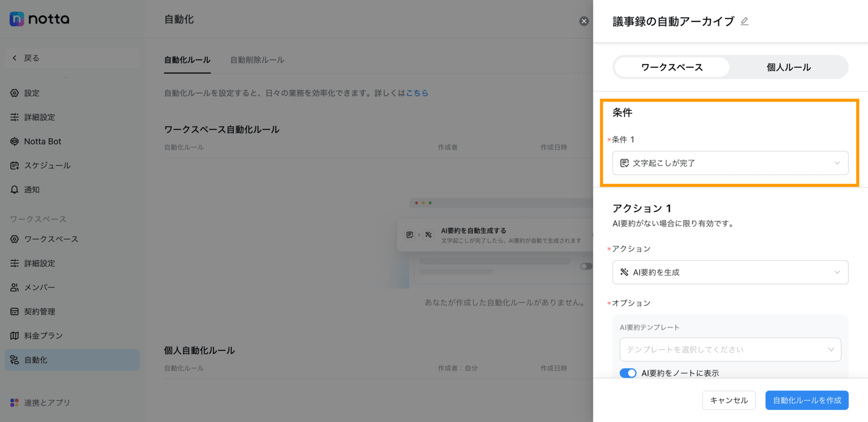
Task: Open the AI要約テンプレート select box
Action: coord(730,350)
